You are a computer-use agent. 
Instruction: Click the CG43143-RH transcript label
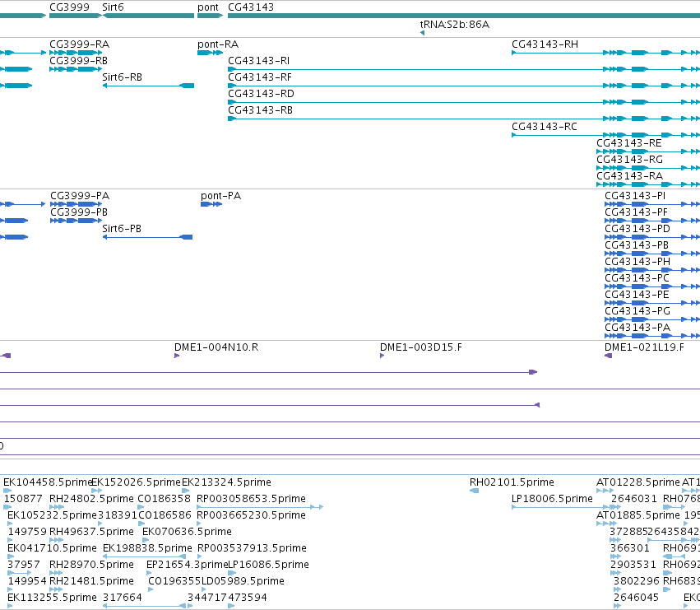(545, 44)
